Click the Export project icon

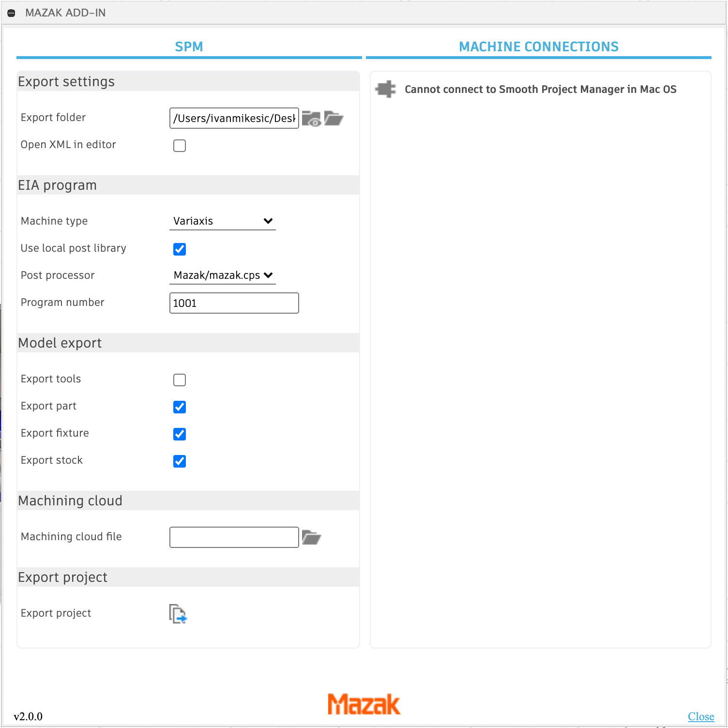click(178, 614)
